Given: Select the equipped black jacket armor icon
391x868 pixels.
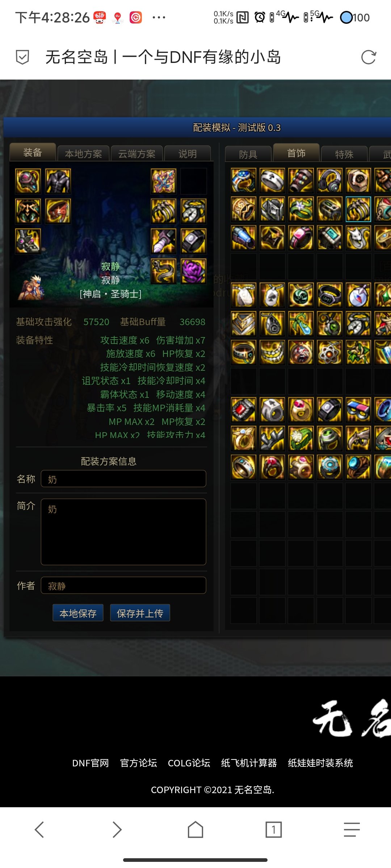Looking at the screenshot, I should [x=58, y=181].
